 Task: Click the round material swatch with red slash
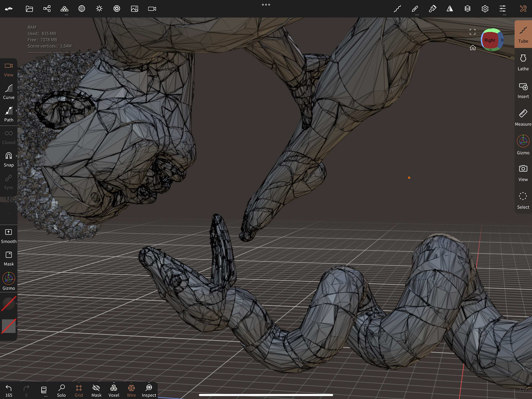point(9,304)
